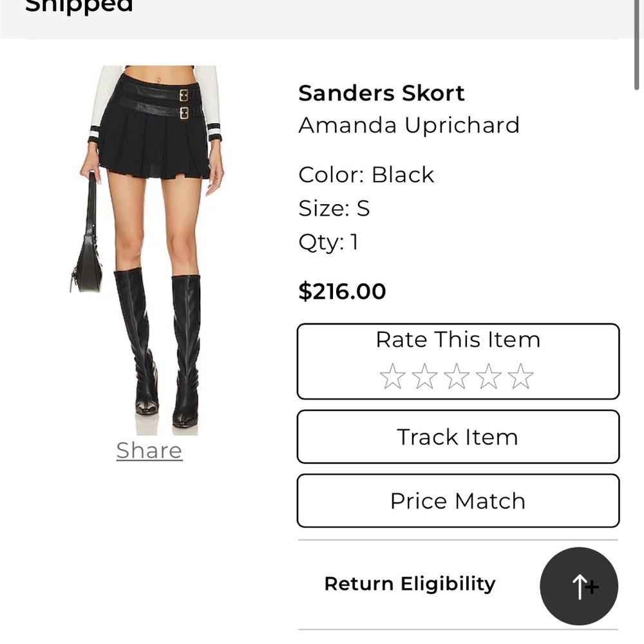The height and width of the screenshot is (644, 644).
Task: View the Amanda Uprichard brand name
Action: [409, 125]
